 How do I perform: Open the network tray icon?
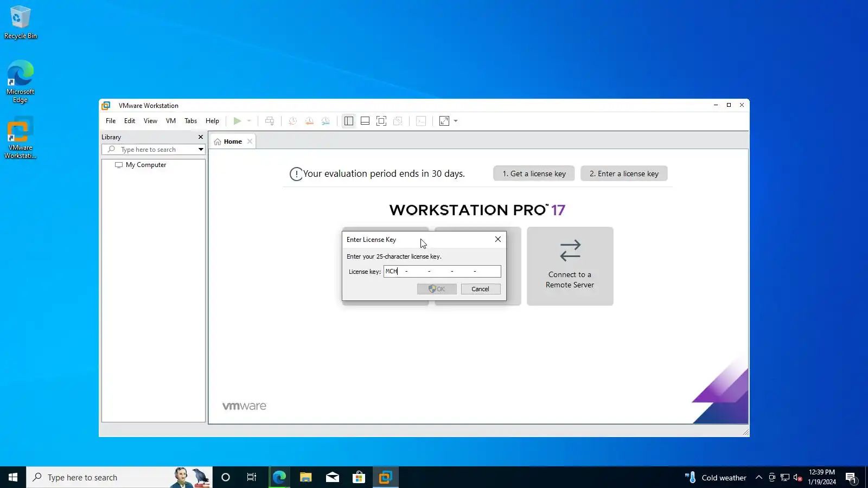(785, 477)
